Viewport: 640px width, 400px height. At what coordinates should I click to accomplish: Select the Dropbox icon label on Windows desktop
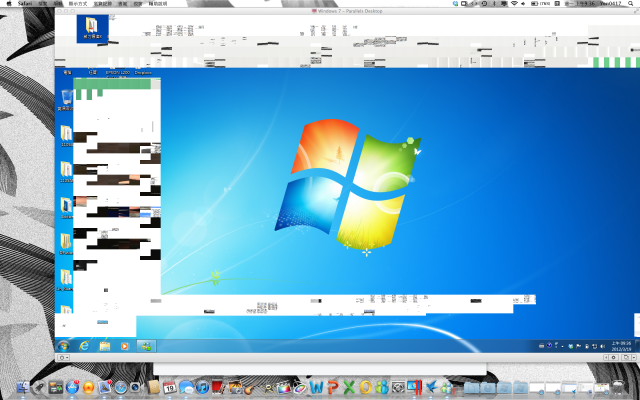click(143, 73)
